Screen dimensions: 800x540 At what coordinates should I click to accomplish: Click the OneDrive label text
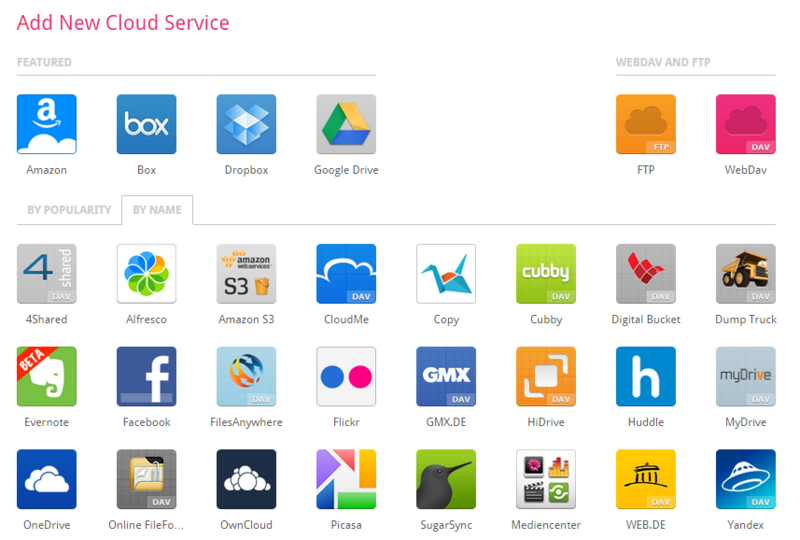pos(46,525)
